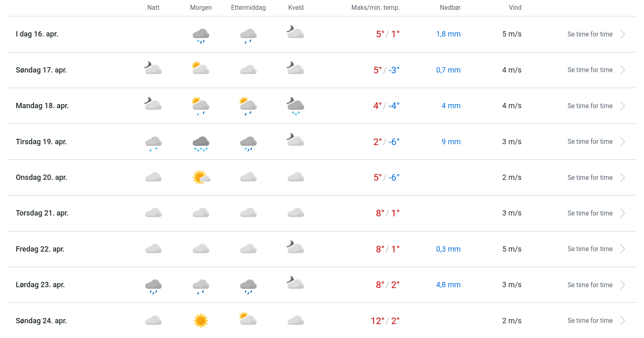644x338 pixels.
Task: Select the Tirsdag 19. apr. day label
Action: click(x=41, y=142)
